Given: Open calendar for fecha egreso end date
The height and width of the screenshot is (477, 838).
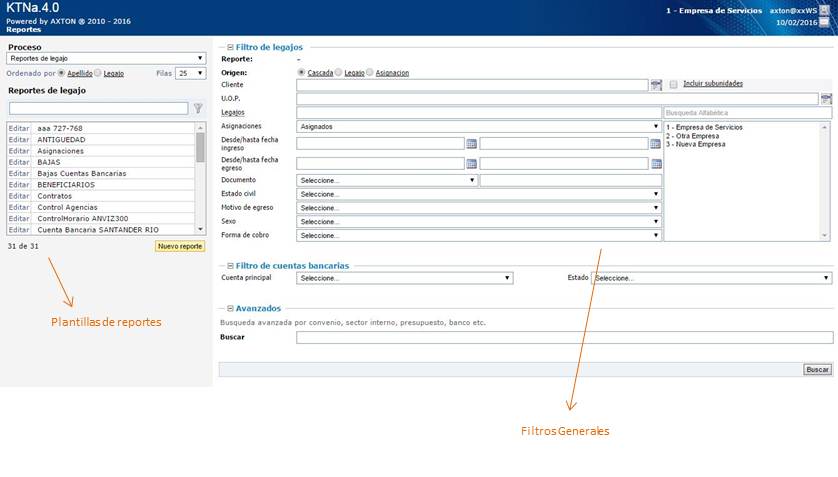Looking at the screenshot, I should click(x=656, y=164).
